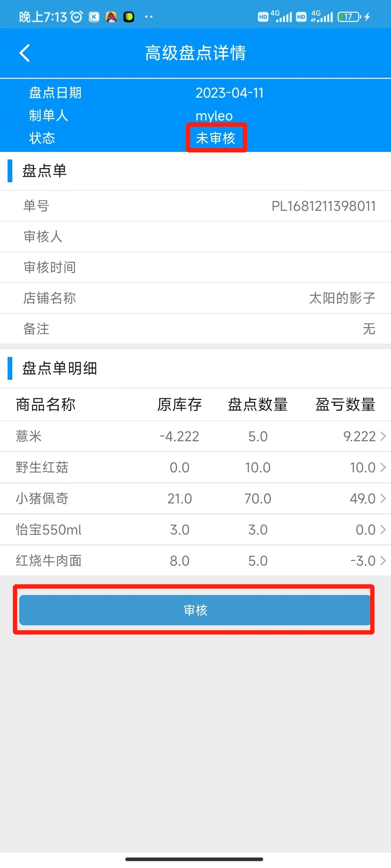Tap the battery indicator icon
The width and height of the screenshot is (391, 868).
349,17
